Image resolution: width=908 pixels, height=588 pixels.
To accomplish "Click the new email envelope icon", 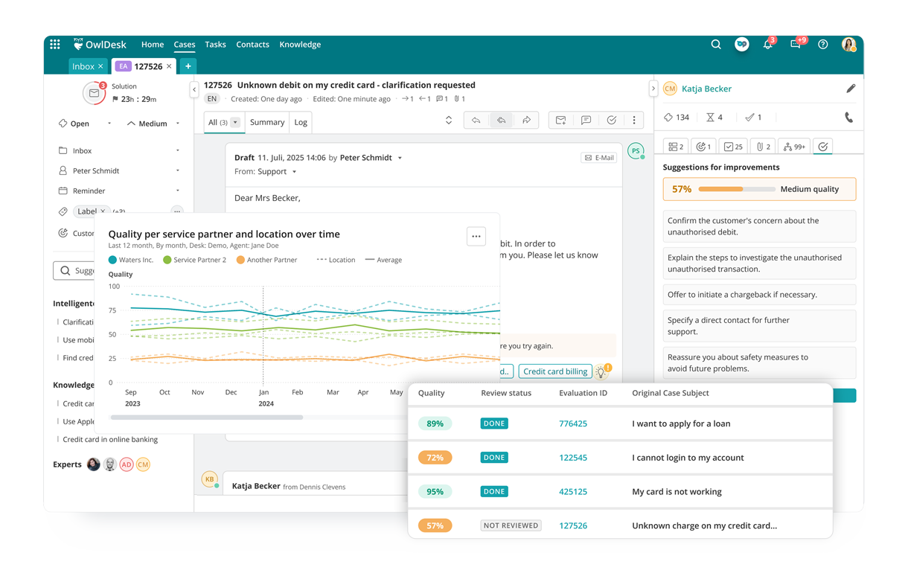I will point(561,121).
